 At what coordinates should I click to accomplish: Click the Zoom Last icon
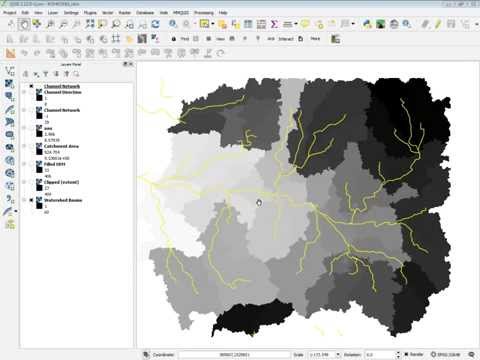[129, 24]
